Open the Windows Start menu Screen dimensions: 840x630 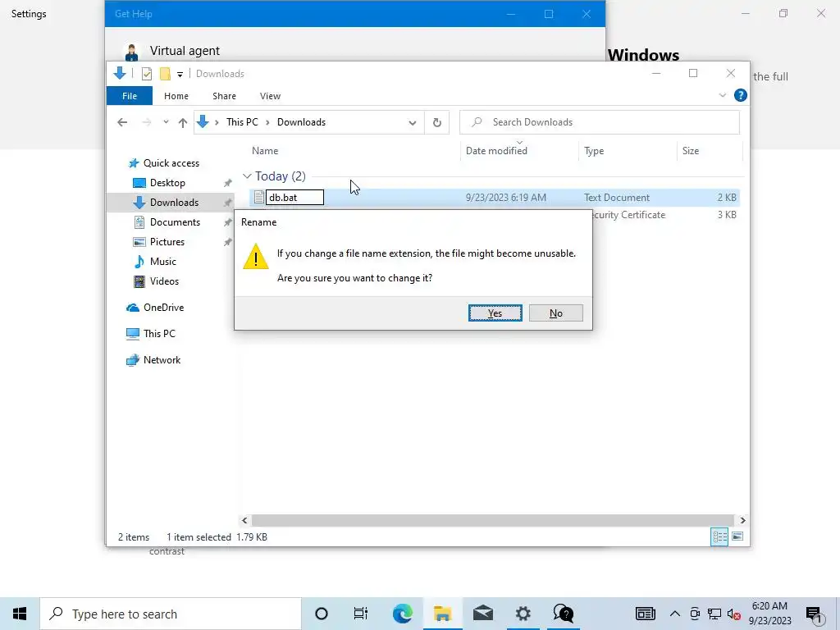(x=20, y=614)
